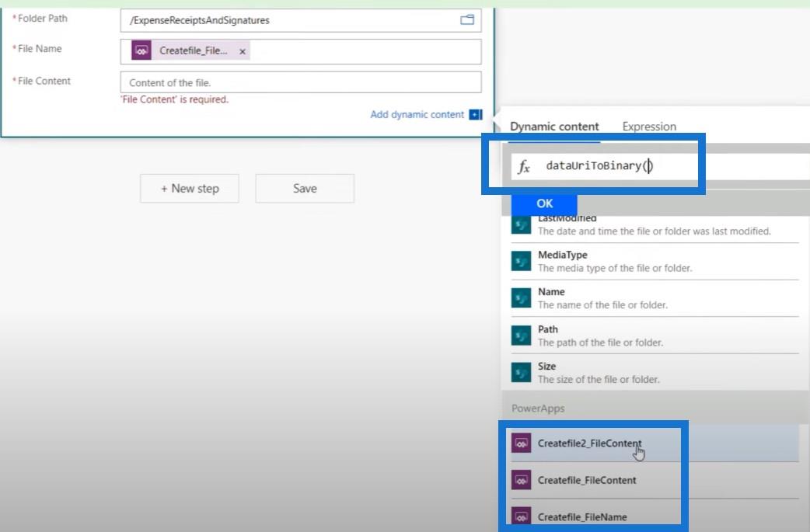810x532 pixels.
Task: Click the Add dynamic content link
Action: [417, 114]
